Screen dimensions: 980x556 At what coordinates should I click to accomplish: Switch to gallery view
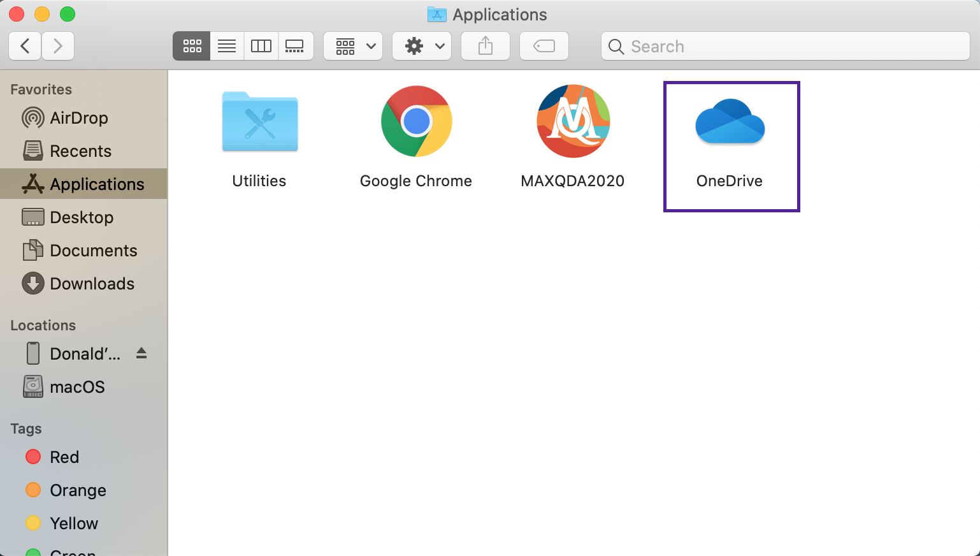(x=295, y=46)
